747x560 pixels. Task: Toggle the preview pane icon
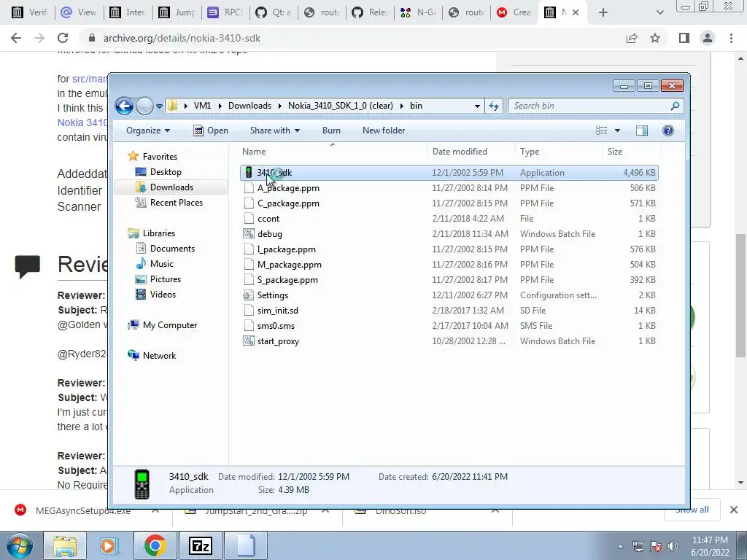(x=642, y=131)
